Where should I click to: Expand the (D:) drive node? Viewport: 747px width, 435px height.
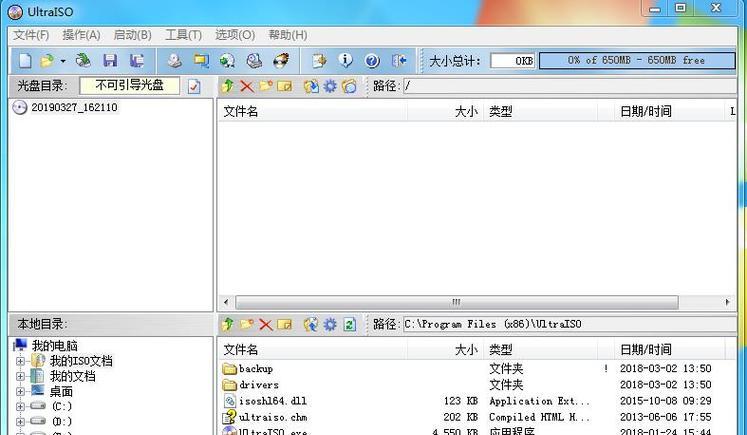pyautogui.click(x=20, y=422)
